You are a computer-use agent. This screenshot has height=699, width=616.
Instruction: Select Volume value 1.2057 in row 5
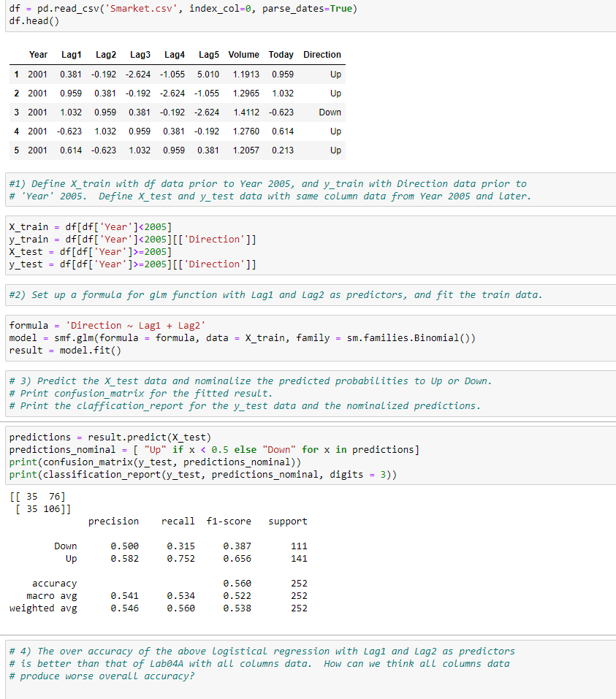[246, 150]
